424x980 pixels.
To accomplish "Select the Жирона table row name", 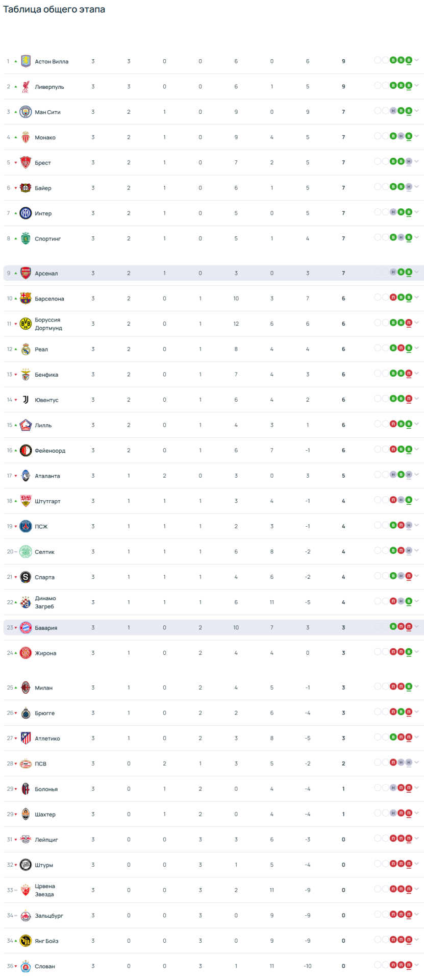I will pyautogui.click(x=45, y=653).
